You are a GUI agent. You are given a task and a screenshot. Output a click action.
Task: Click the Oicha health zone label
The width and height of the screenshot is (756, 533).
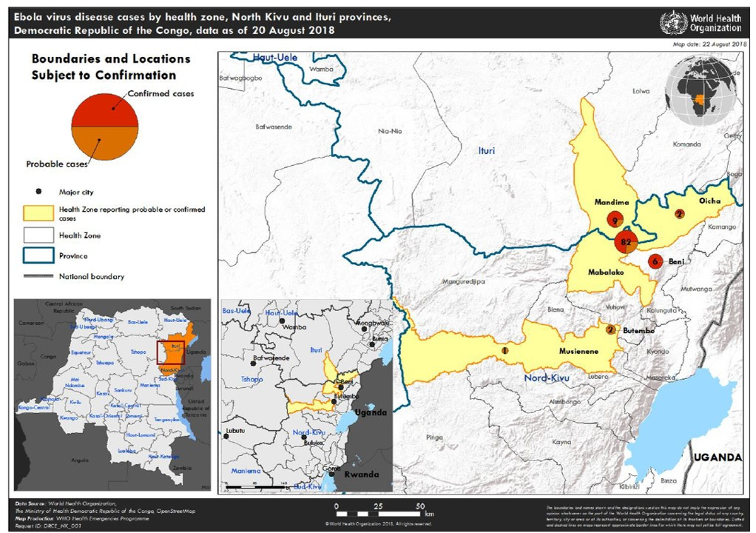[x=709, y=201]
